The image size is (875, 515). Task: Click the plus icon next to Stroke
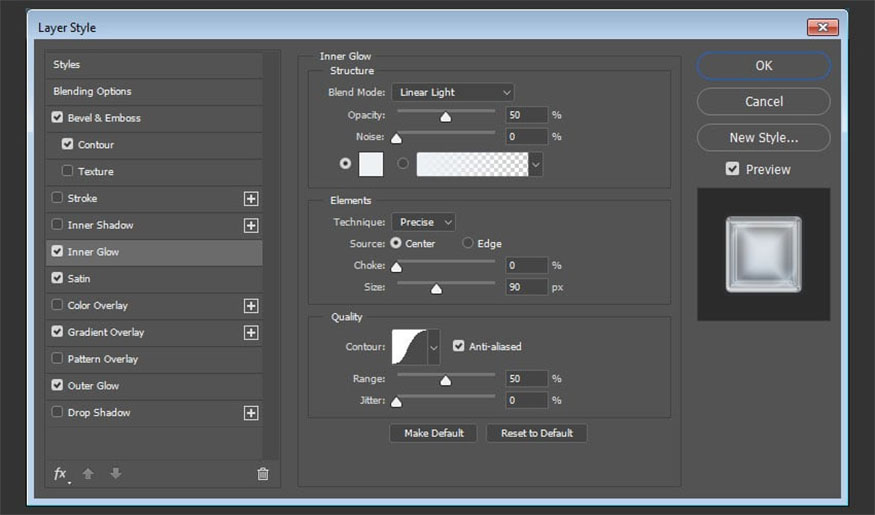pos(251,199)
